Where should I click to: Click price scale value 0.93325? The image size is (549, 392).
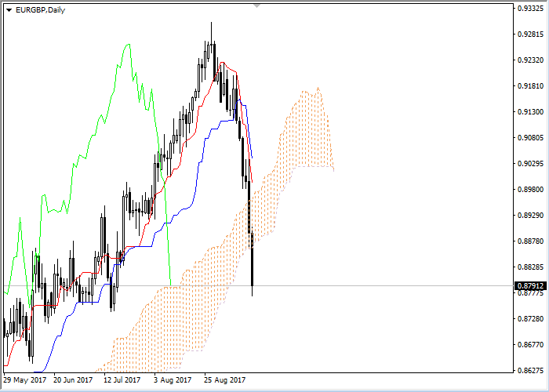[531, 9]
